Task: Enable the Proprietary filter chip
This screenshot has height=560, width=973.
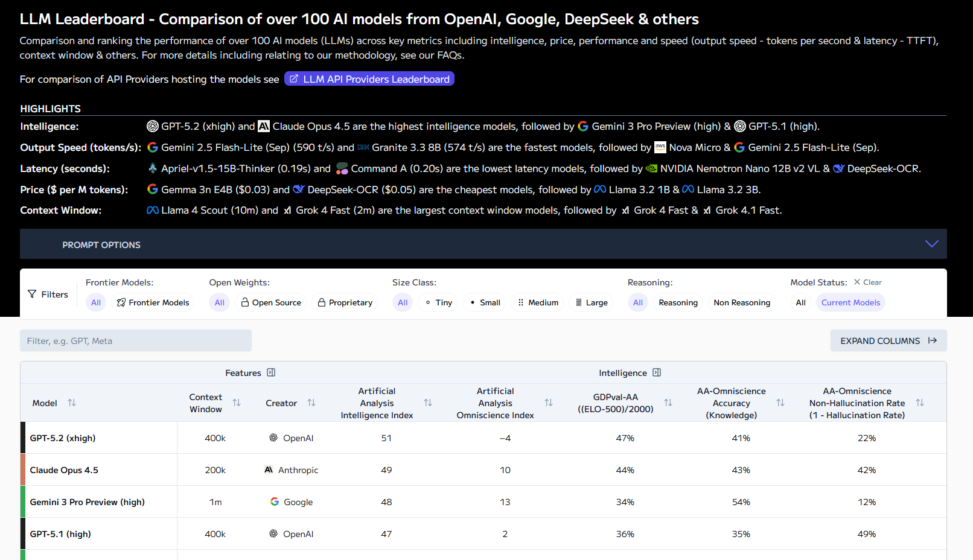Action: [345, 302]
